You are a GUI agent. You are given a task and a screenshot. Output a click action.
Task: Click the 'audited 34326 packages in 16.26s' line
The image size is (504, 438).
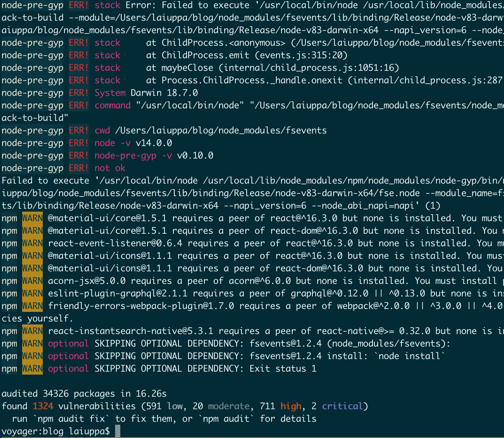click(x=84, y=393)
